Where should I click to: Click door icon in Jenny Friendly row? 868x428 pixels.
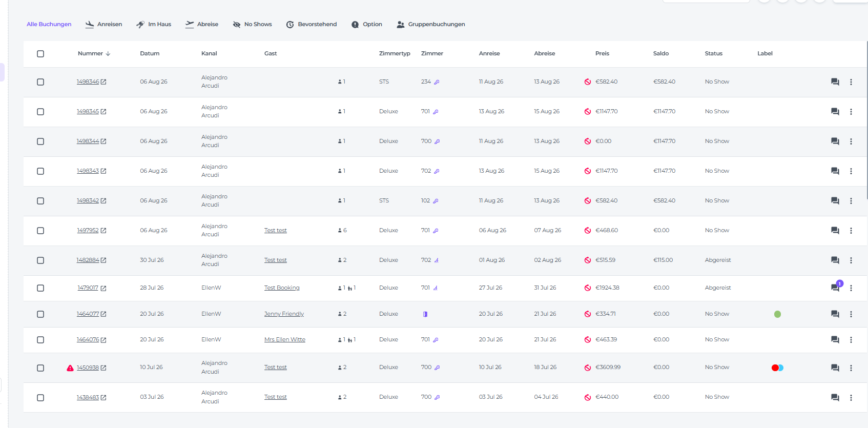pos(425,314)
